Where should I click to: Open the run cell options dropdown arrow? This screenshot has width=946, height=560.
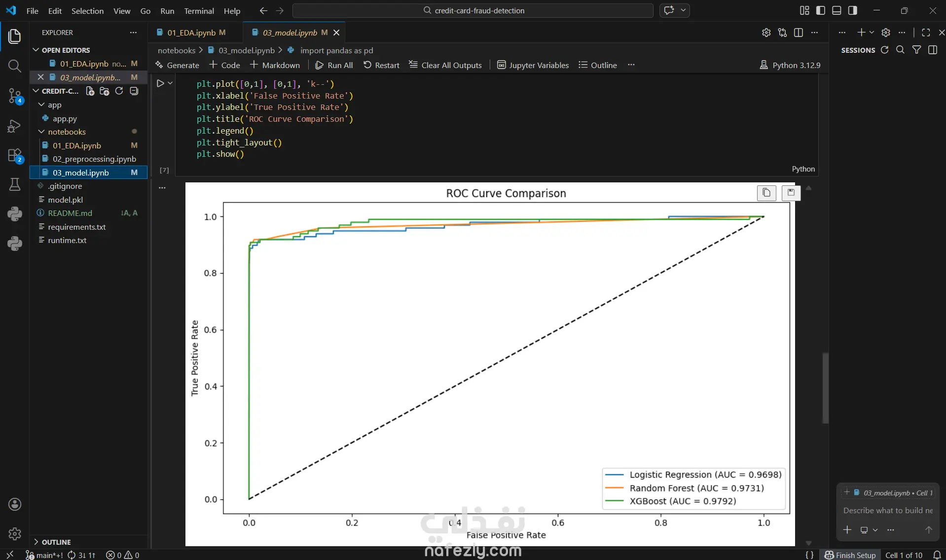tap(170, 83)
